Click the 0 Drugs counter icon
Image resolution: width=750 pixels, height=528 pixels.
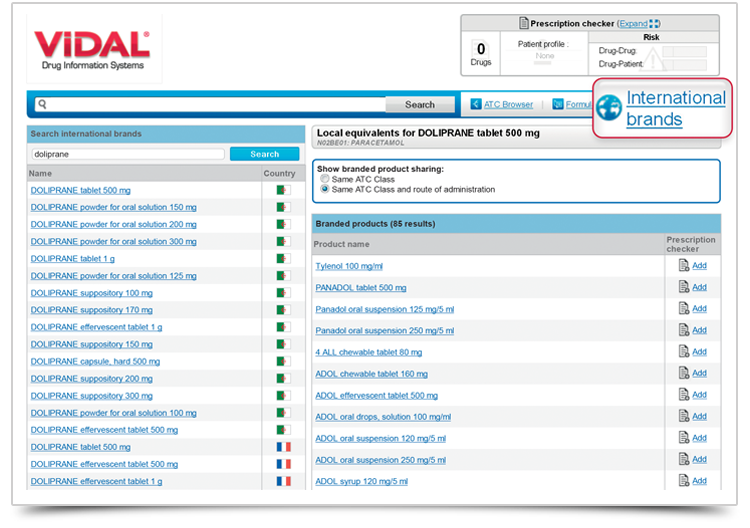pos(481,54)
